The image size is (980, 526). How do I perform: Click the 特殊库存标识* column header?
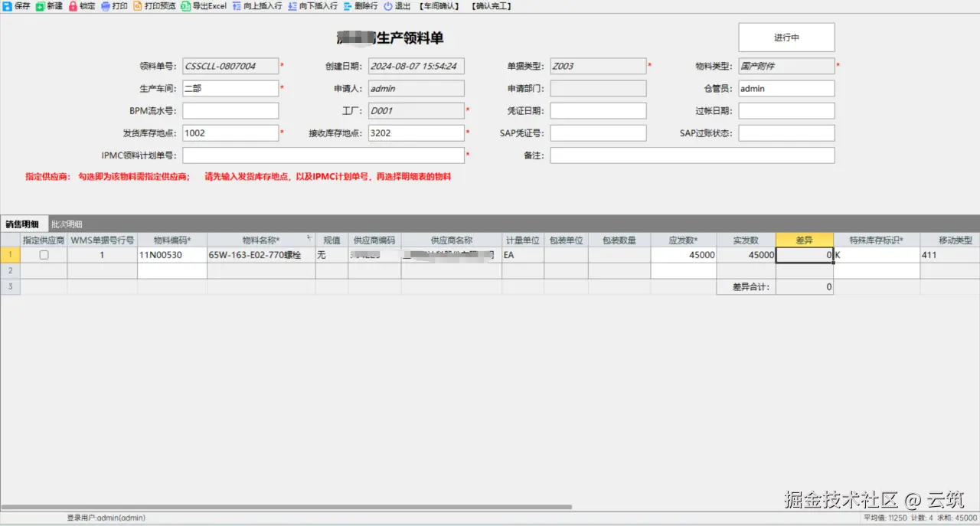coord(877,240)
